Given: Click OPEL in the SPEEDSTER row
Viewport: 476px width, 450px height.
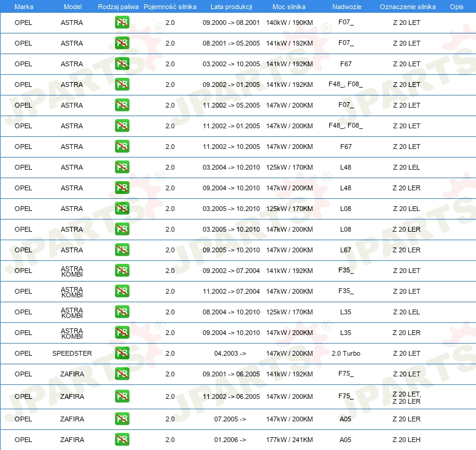Looking at the screenshot, I should [x=23, y=353].
